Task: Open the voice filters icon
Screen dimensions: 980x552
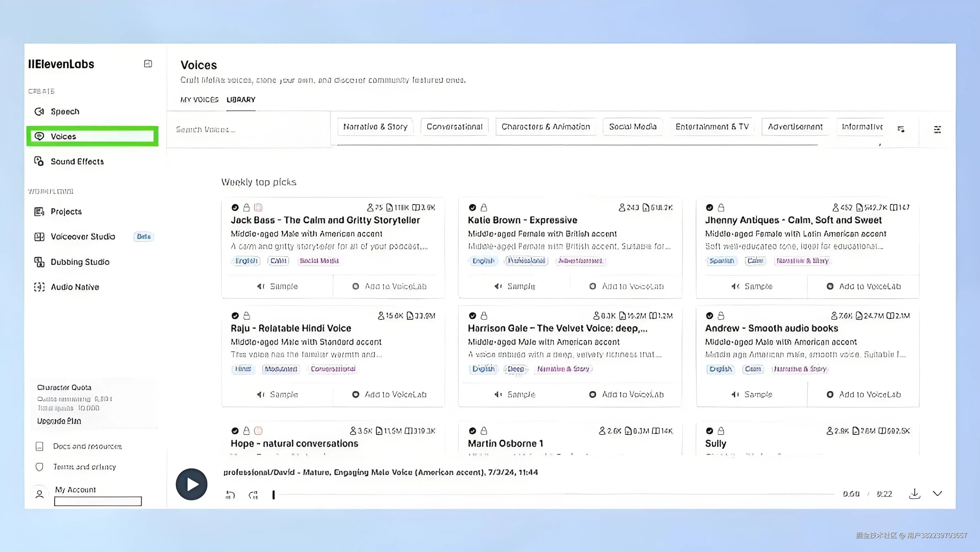Action: point(937,129)
